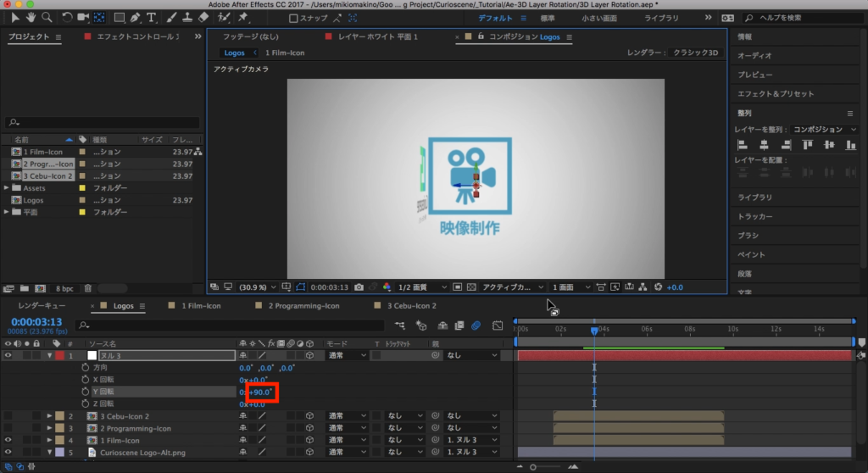Select the Hand tool in toolbar
The image size is (868, 473).
(31, 17)
